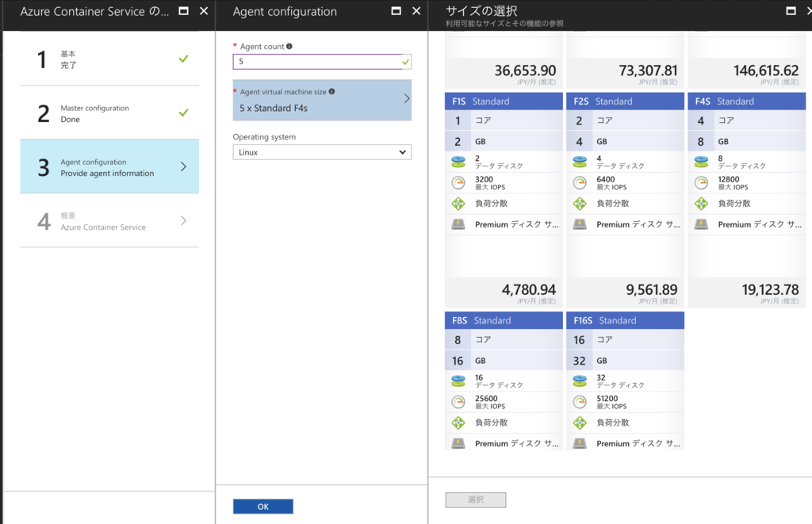The image size is (812, 524).
Task: Click the info icon beside Agent count
Action: 289,47
